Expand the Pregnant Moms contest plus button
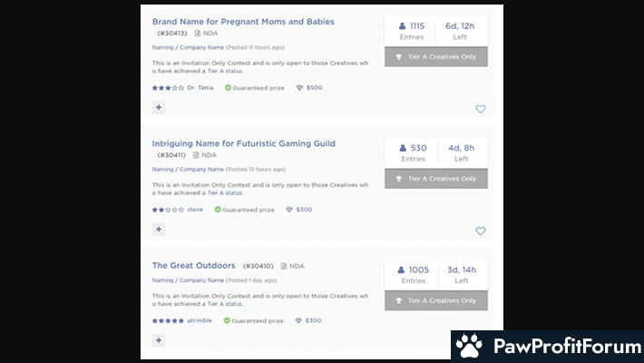The height and width of the screenshot is (363, 644). click(159, 107)
